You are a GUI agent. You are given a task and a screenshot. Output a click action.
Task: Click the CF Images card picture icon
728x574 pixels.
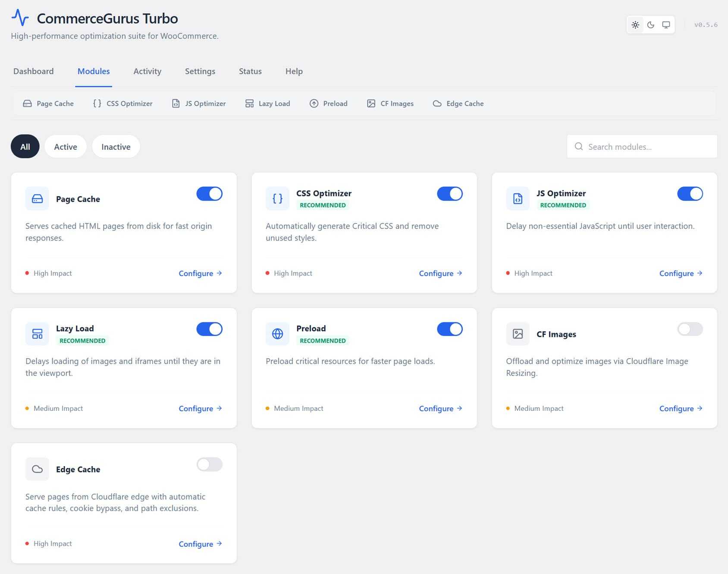518,334
